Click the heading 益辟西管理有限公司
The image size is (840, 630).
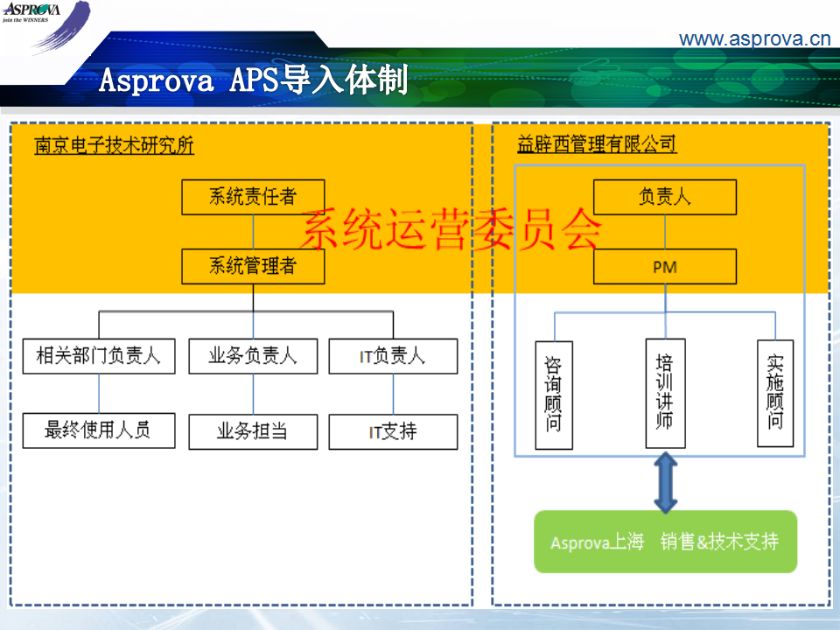[x=597, y=143]
